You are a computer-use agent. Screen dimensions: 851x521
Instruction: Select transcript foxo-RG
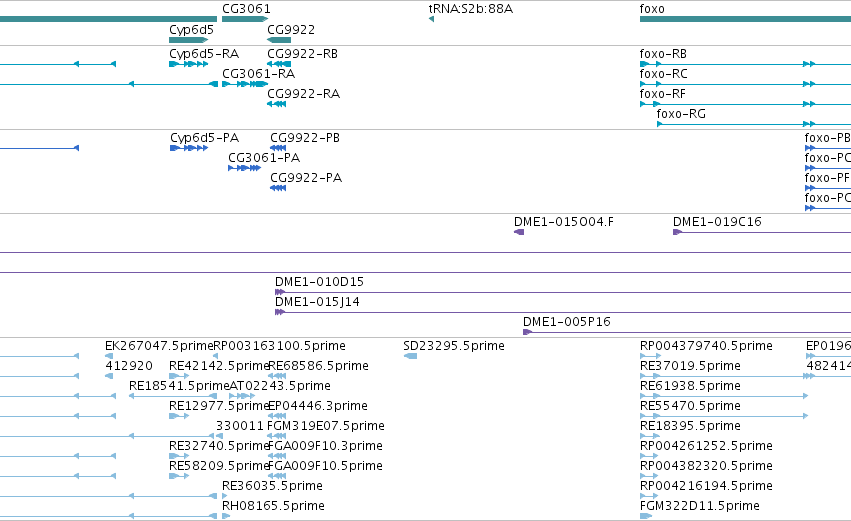point(681,113)
